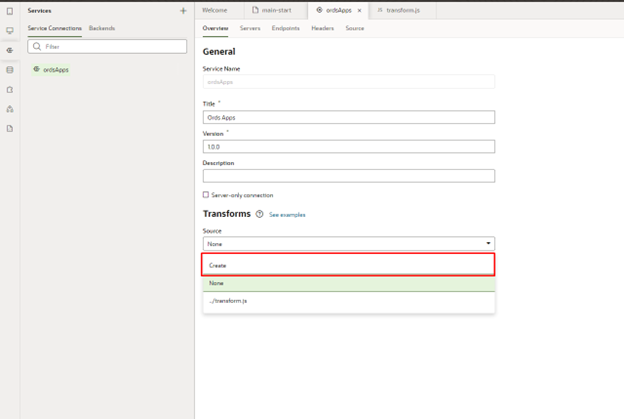
Task: Click the Transforms help question mark icon
Action: coord(259,214)
